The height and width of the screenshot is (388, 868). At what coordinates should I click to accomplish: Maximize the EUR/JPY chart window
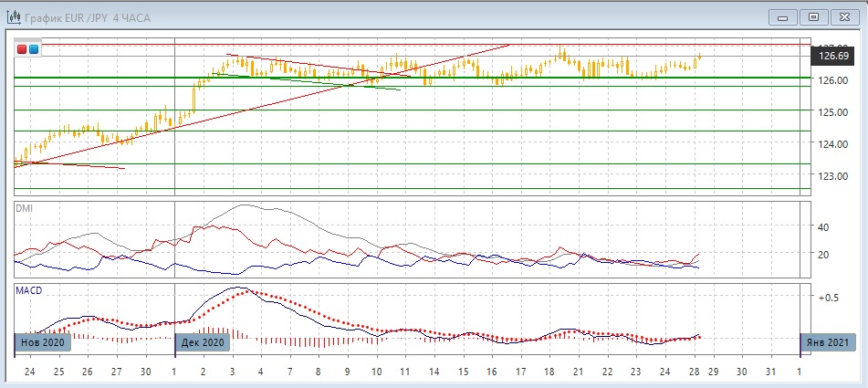pos(813,16)
